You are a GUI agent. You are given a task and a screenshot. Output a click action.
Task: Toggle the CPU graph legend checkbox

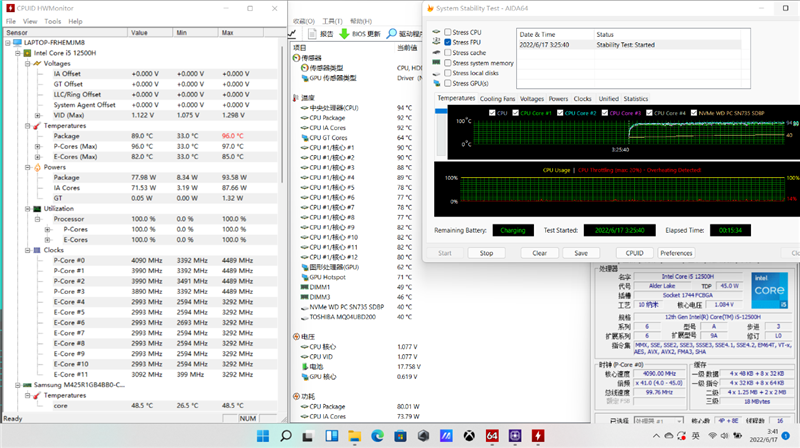tap(492, 113)
